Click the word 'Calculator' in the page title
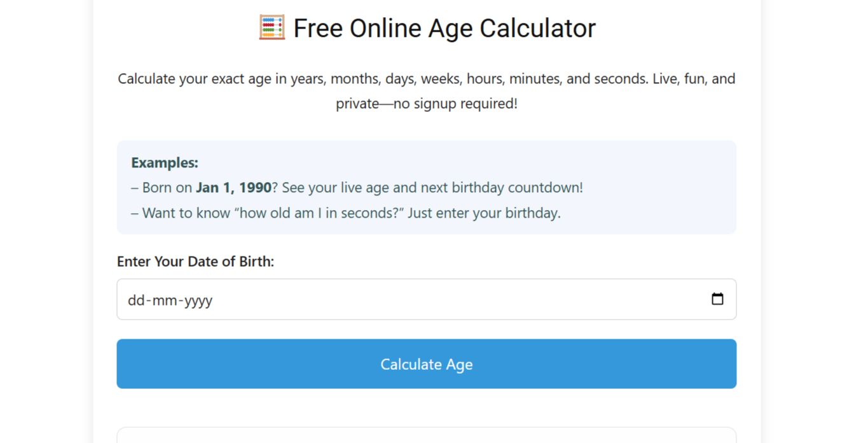Screen dimensions: 868x443 [537, 28]
